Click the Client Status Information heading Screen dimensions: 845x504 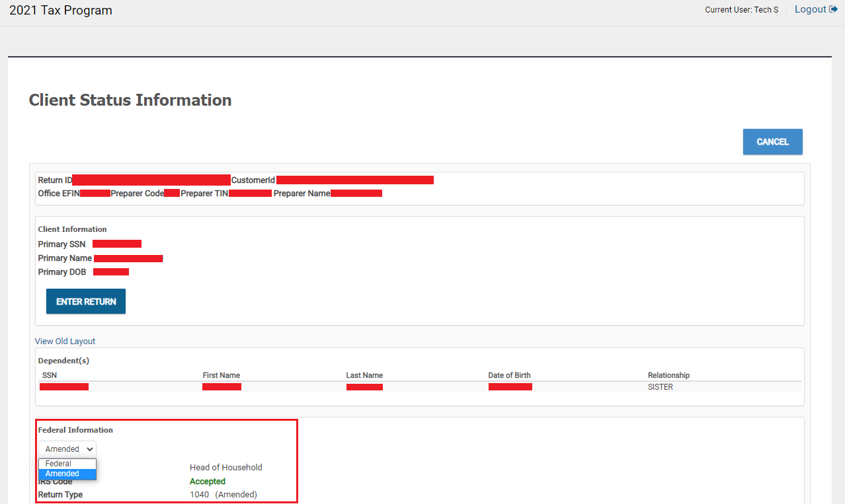pyautogui.click(x=130, y=100)
